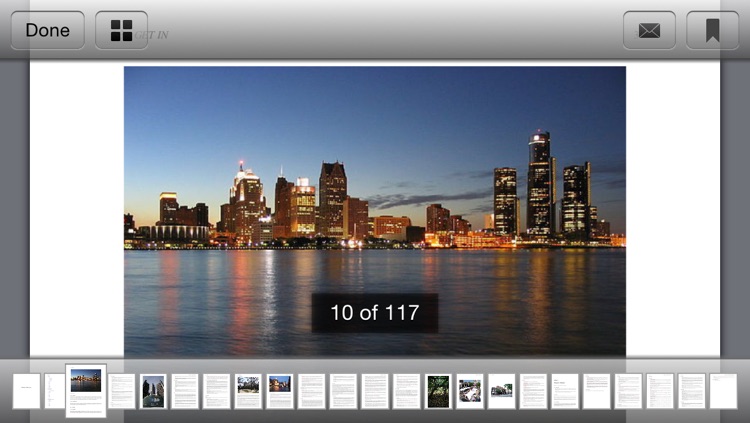Jump to the last thumbnail in the strip
This screenshot has width=750, height=423.
723,391
